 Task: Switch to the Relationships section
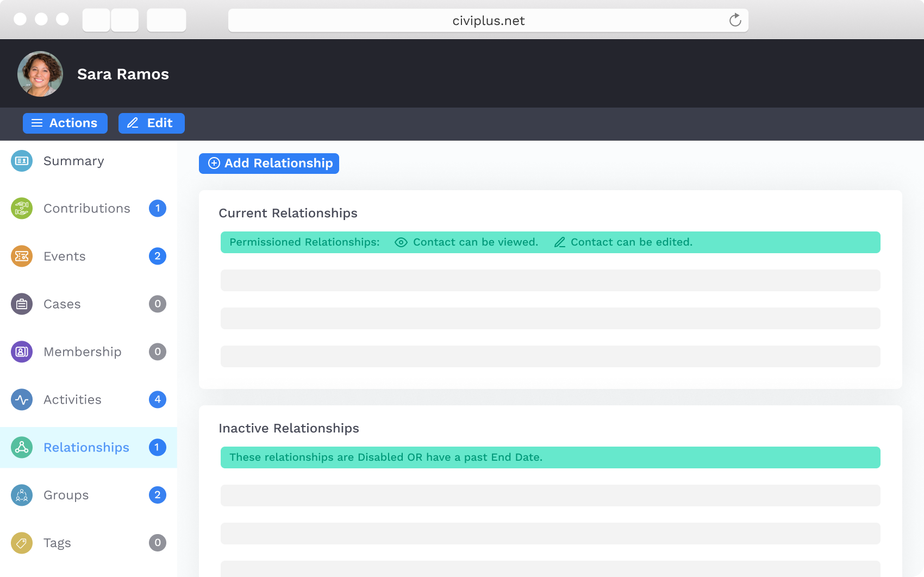tap(86, 447)
